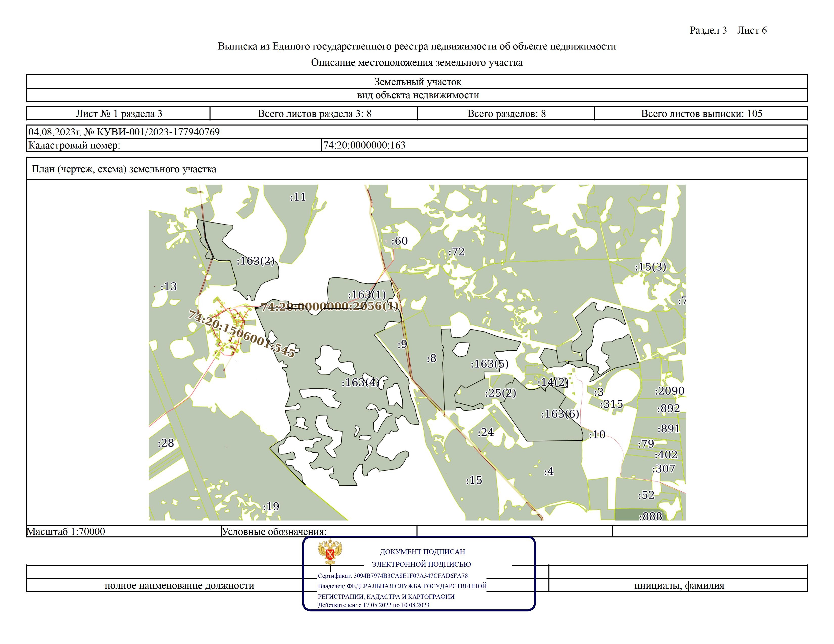Select parcel label :163(1) on the map
The image size is (834, 644).
(x=367, y=294)
